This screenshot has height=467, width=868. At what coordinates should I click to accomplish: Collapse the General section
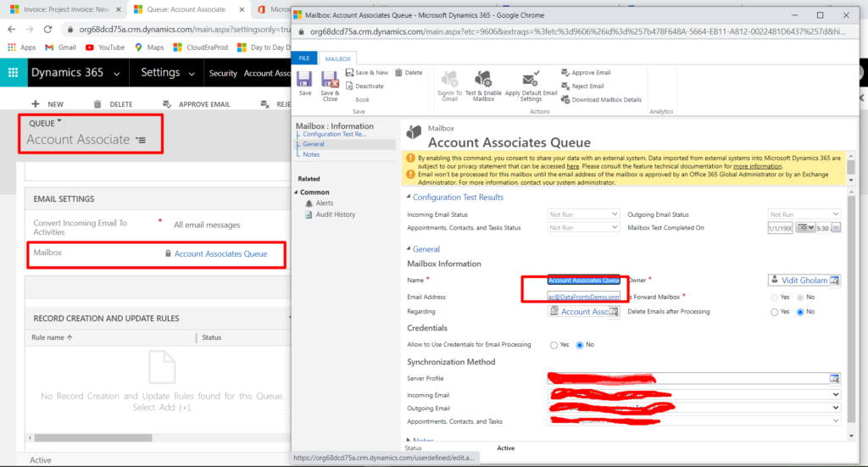tap(409, 248)
